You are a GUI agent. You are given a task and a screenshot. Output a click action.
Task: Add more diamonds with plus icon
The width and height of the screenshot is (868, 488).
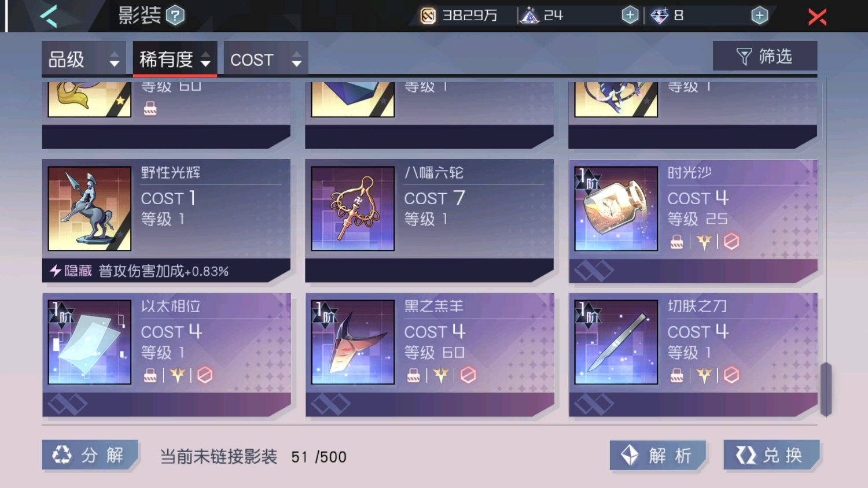759,16
